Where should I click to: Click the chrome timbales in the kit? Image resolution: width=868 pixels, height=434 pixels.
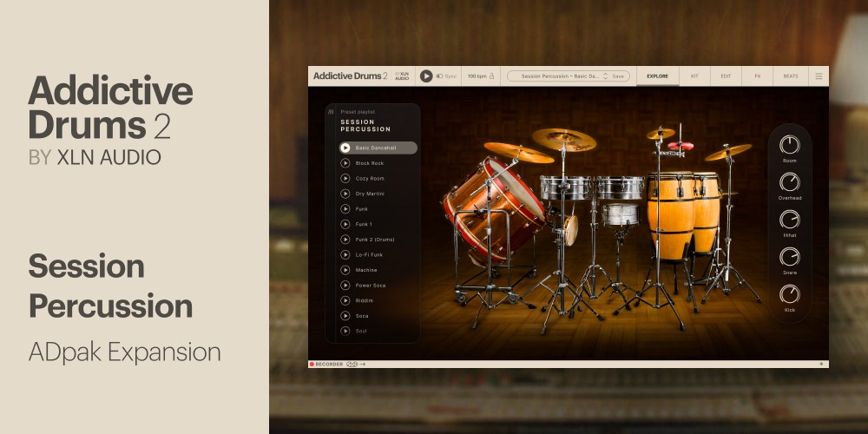point(592,187)
